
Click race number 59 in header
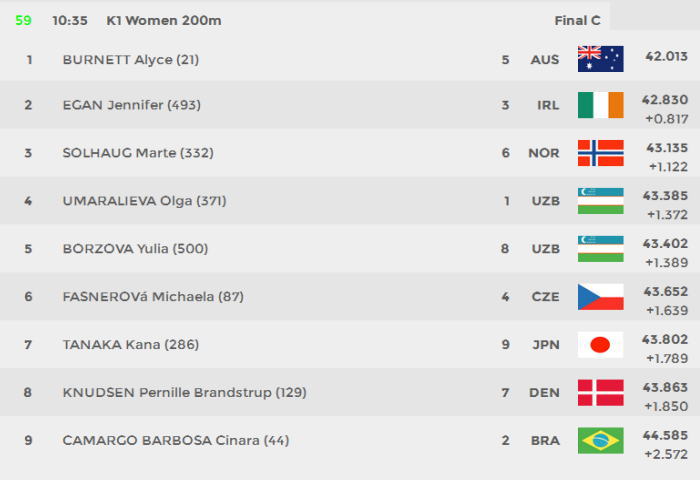pos(23,21)
